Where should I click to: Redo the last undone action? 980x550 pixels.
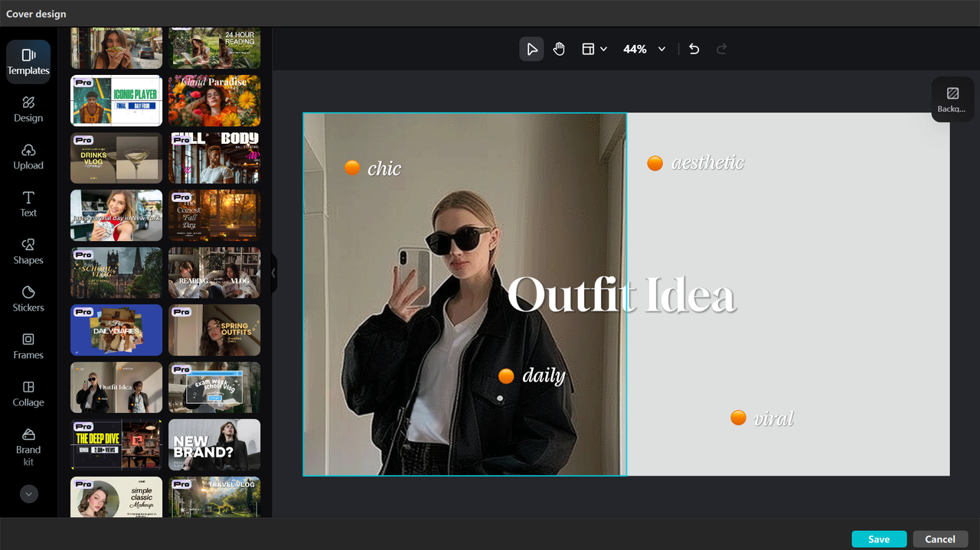721,49
